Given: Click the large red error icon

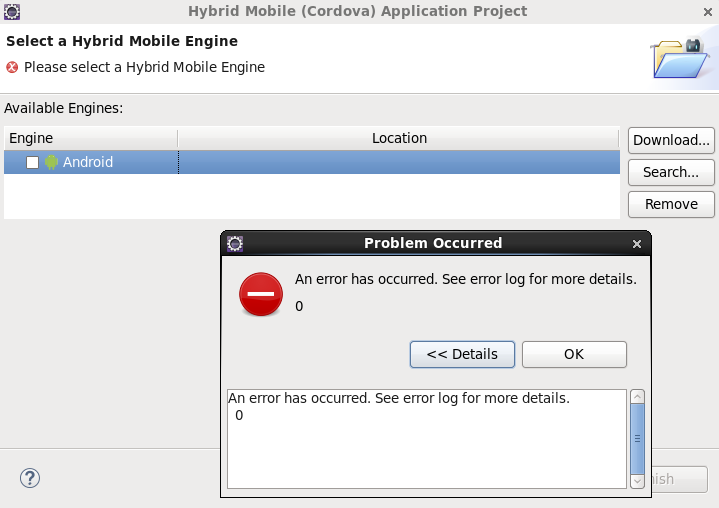Looking at the screenshot, I should 261,294.
